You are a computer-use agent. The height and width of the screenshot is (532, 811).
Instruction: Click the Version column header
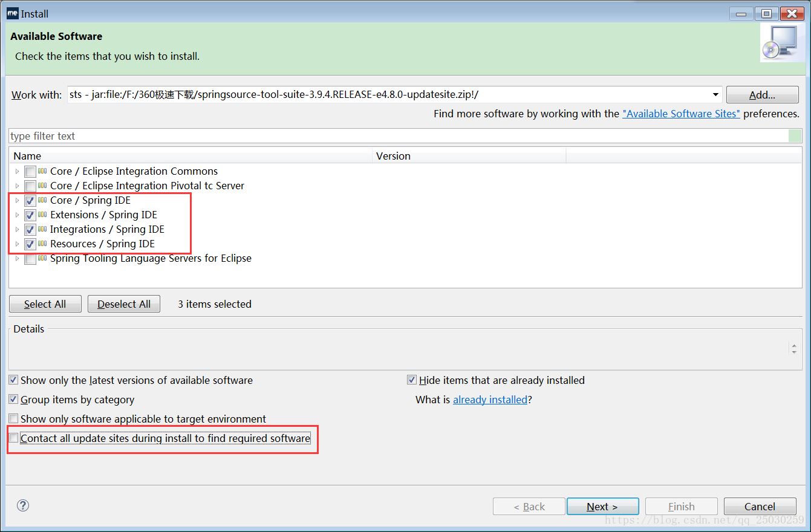469,156
